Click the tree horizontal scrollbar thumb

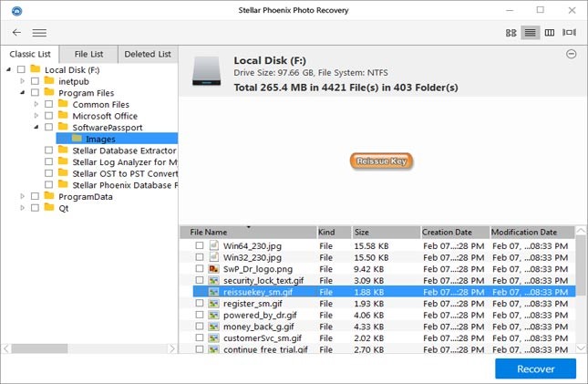pos(39,348)
